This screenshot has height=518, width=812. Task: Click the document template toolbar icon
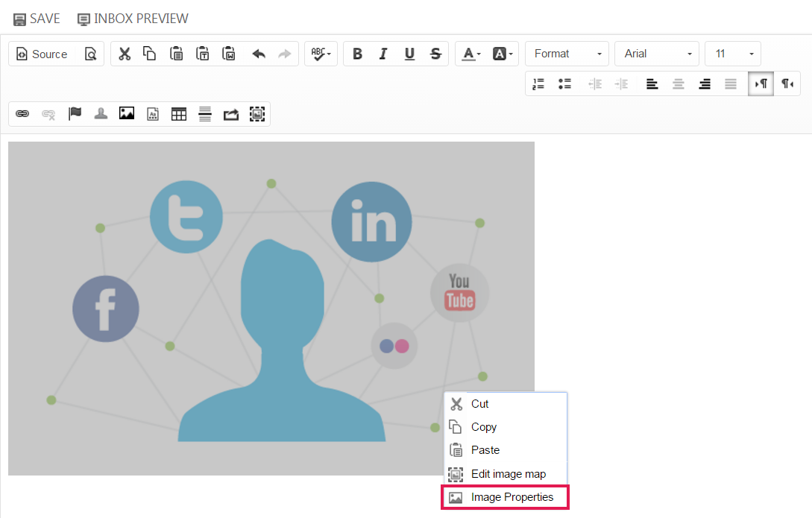pyautogui.click(x=153, y=114)
